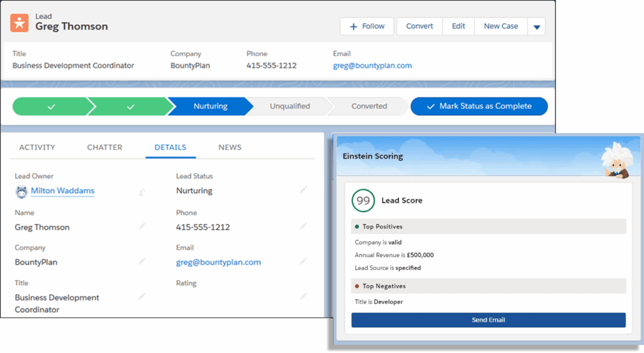Edit the Title field pencil icon
The height and width of the screenshot is (353, 644).
click(142, 296)
